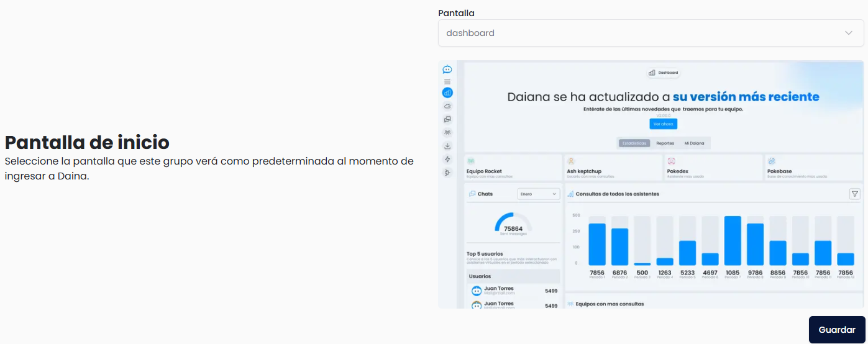Click the 'su versión más reciente' blue headline text
This screenshot has width=868, height=344.
point(746,97)
